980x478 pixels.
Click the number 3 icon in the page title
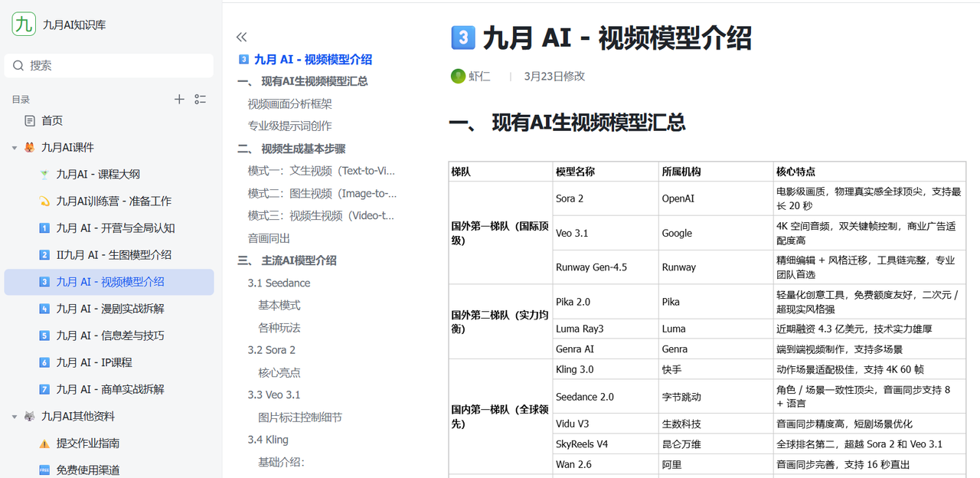pyautogui.click(x=462, y=38)
